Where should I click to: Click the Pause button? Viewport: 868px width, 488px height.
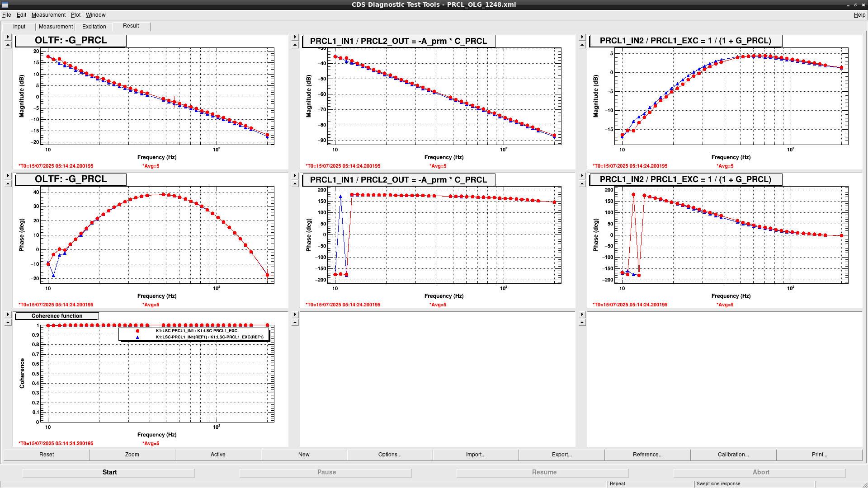point(325,472)
